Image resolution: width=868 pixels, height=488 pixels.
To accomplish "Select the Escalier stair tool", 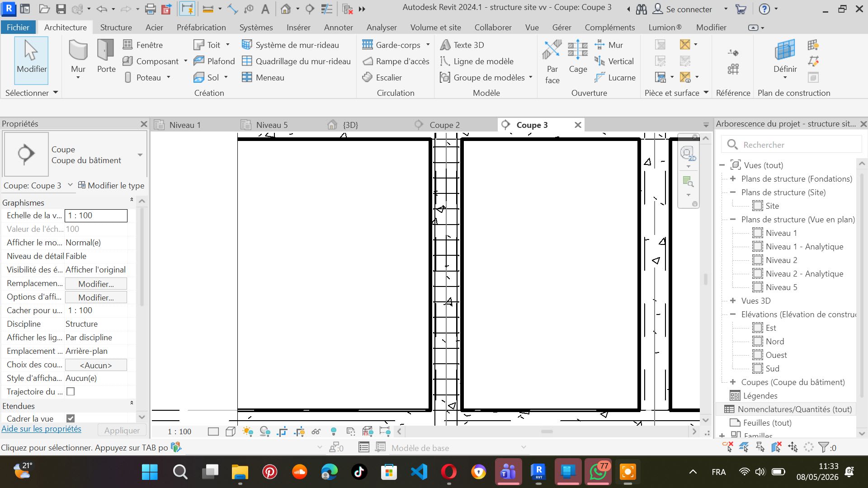I will pos(382,77).
